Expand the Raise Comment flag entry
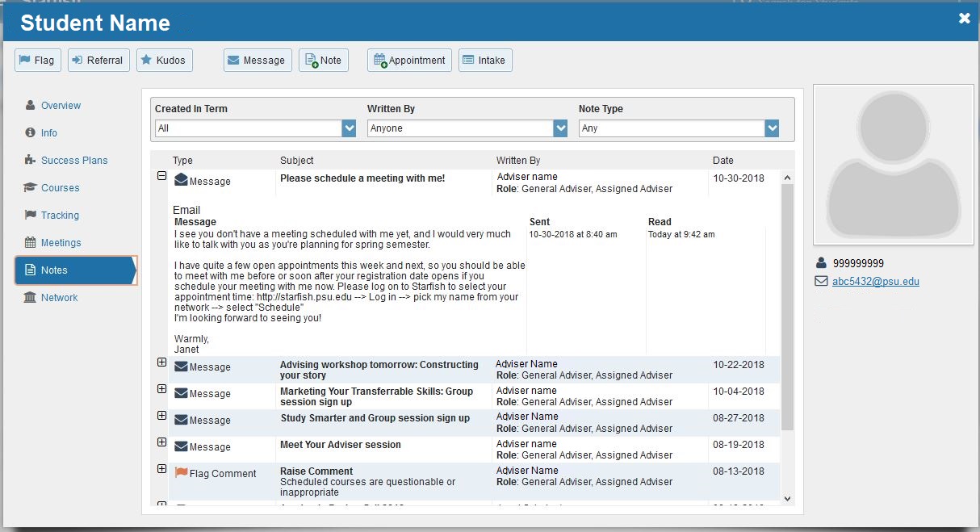This screenshot has width=980, height=532. pos(162,469)
